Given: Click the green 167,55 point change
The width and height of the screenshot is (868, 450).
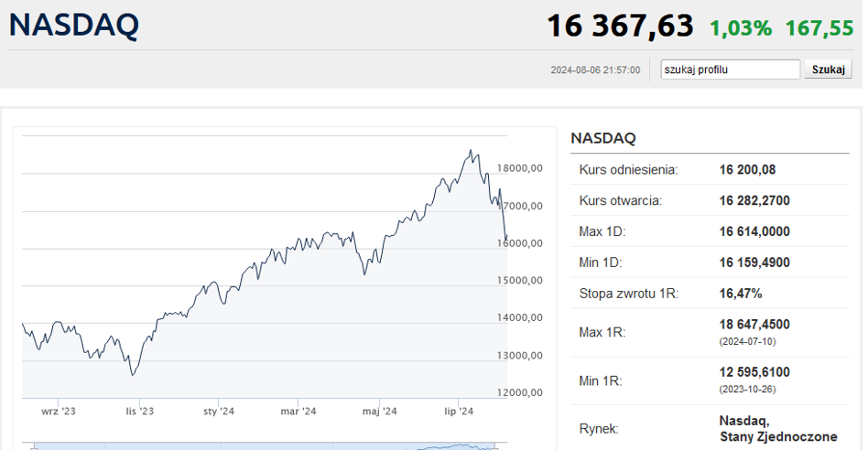Looking at the screenshot, I should point(819,28).
